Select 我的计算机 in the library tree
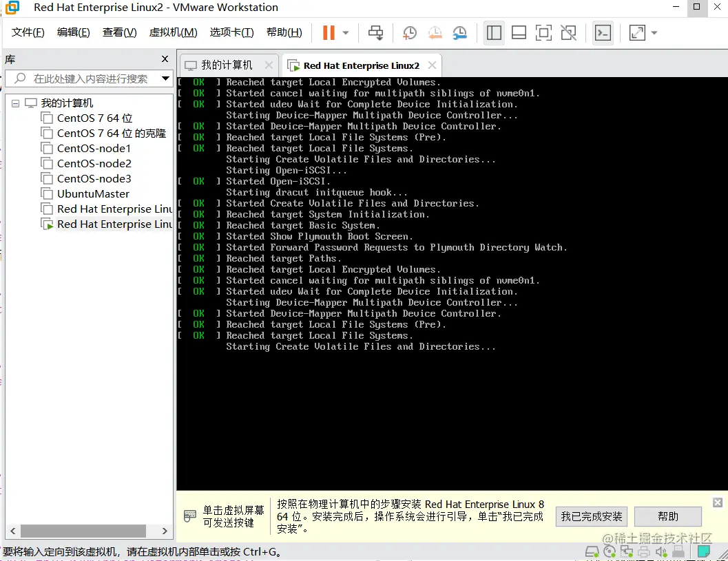The height and width of the screenshot is (561, 728). tap(67, 103)
